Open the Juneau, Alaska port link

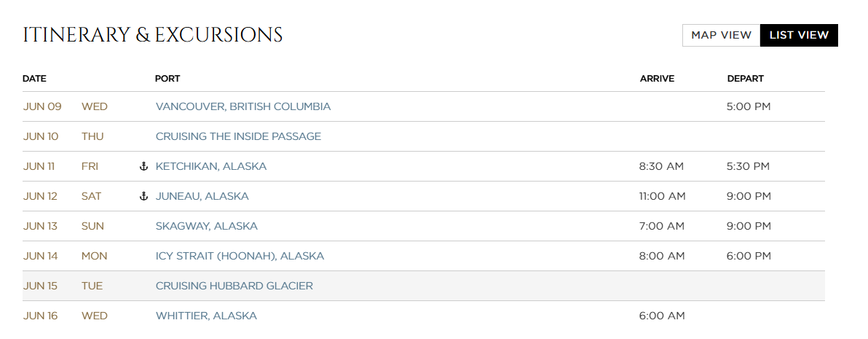202,196
